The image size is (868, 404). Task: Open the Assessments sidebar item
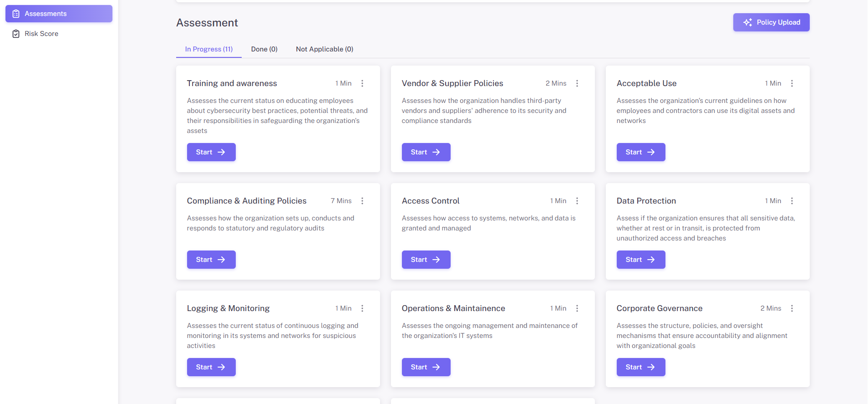click(x=59, y=14)
